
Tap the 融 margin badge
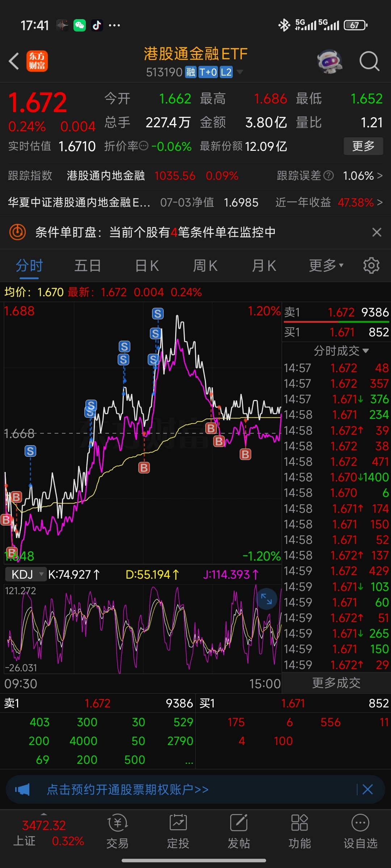(190, 72)
